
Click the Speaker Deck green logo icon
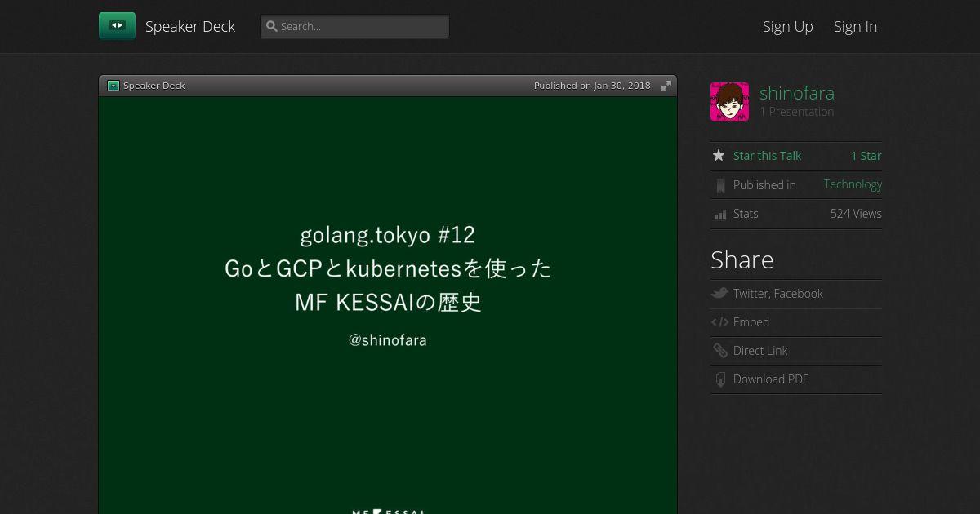117,26
